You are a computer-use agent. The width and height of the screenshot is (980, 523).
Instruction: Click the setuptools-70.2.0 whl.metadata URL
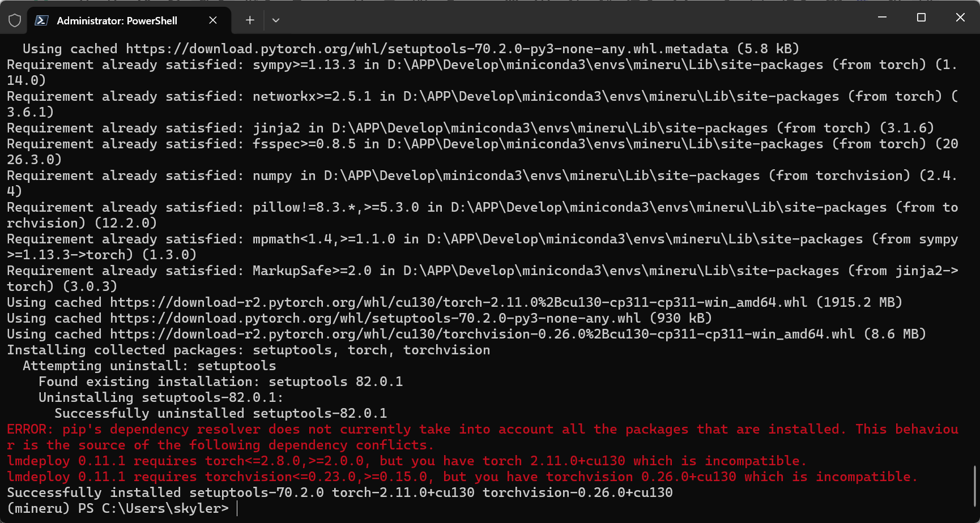point(427,49)
